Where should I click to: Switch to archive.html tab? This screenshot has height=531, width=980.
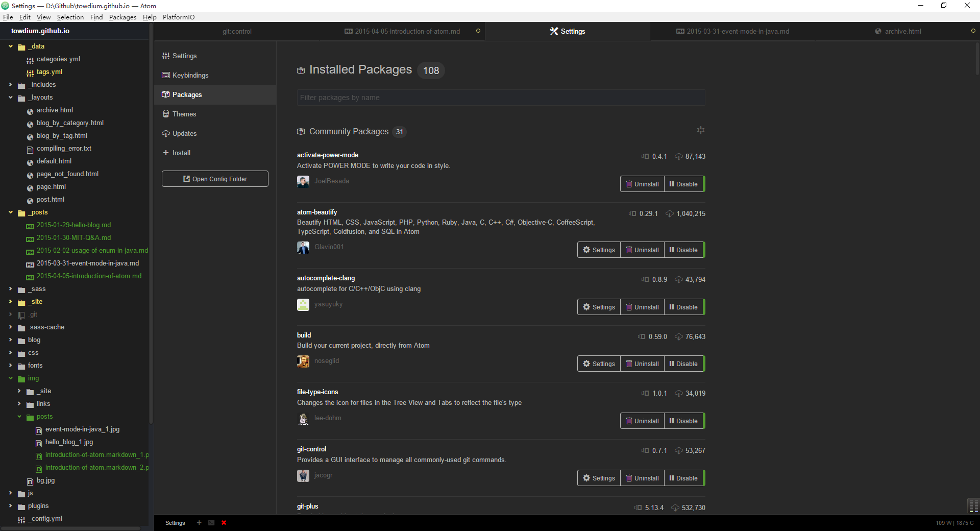(898, 31)
